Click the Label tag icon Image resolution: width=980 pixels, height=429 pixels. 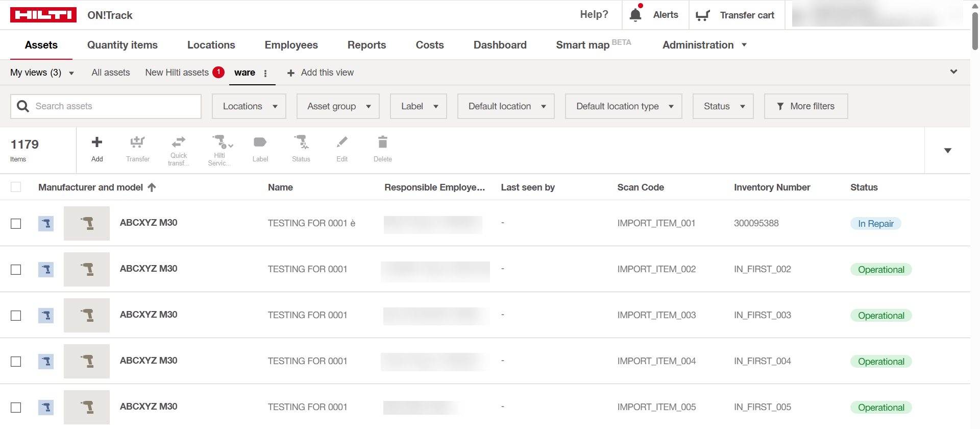tap(260, 142)
